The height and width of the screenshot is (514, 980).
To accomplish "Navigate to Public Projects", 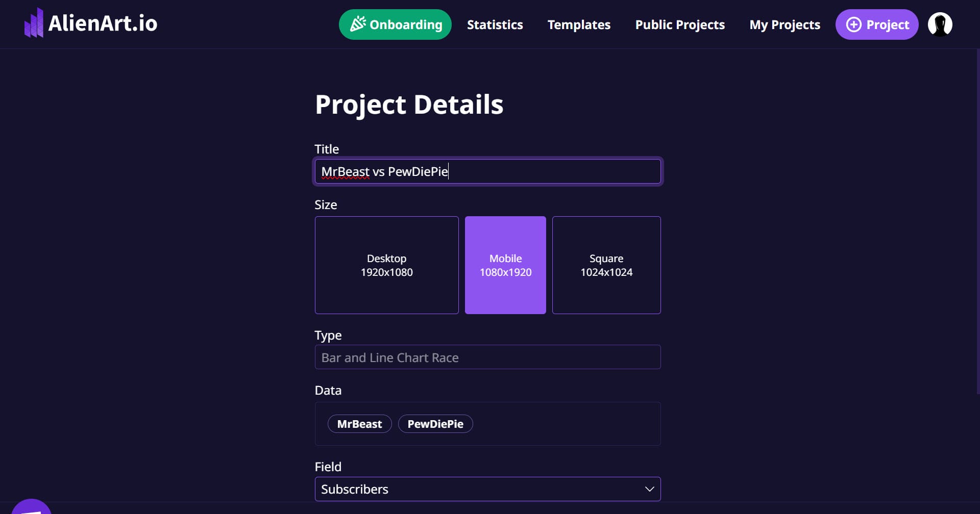I will point(680,24).
